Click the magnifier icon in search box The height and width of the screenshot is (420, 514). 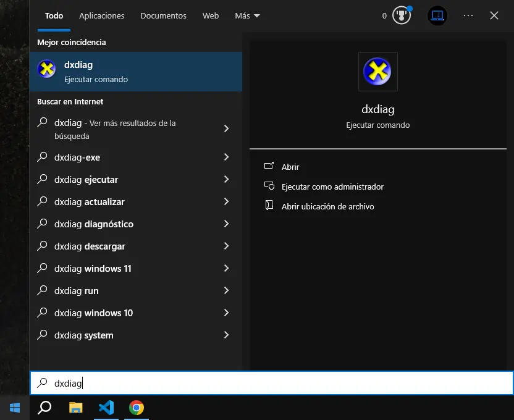point(42,382)
